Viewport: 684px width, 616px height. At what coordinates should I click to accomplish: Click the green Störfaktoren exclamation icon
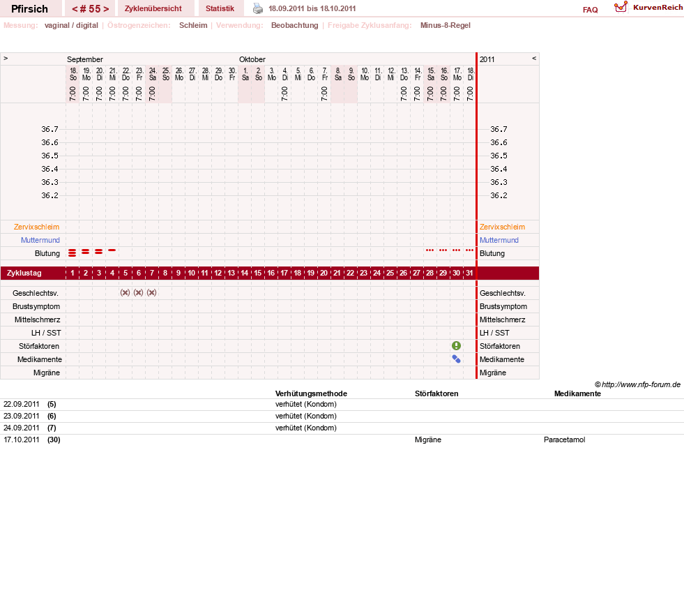[456, 346]
